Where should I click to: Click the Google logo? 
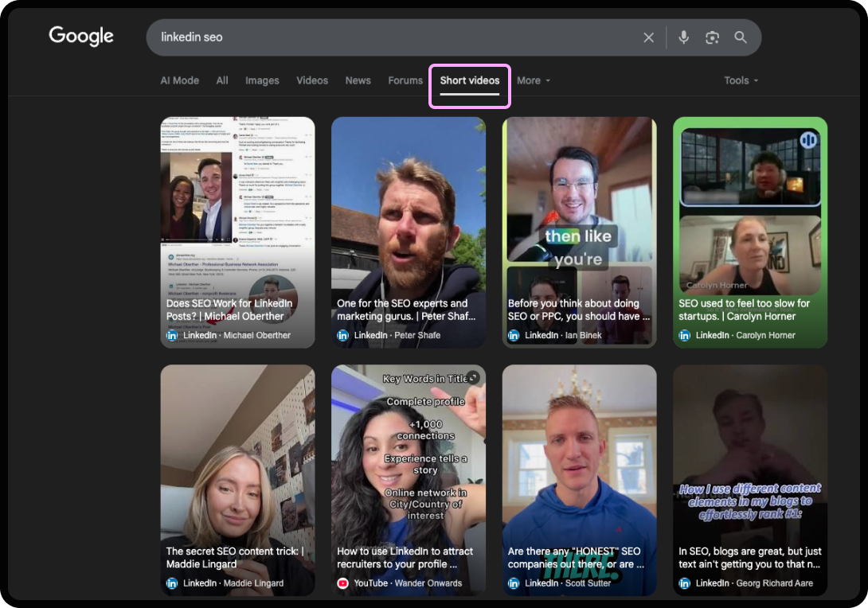tap(80, 36)
